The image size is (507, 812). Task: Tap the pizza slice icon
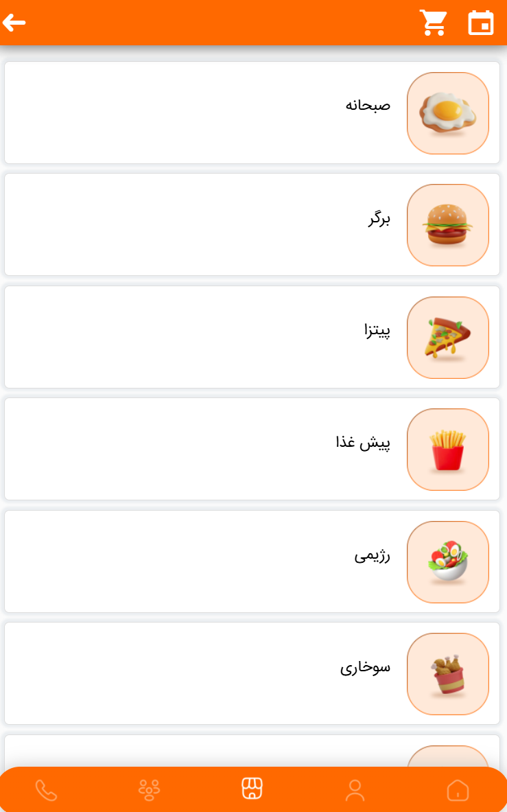(x=447, y=338)
